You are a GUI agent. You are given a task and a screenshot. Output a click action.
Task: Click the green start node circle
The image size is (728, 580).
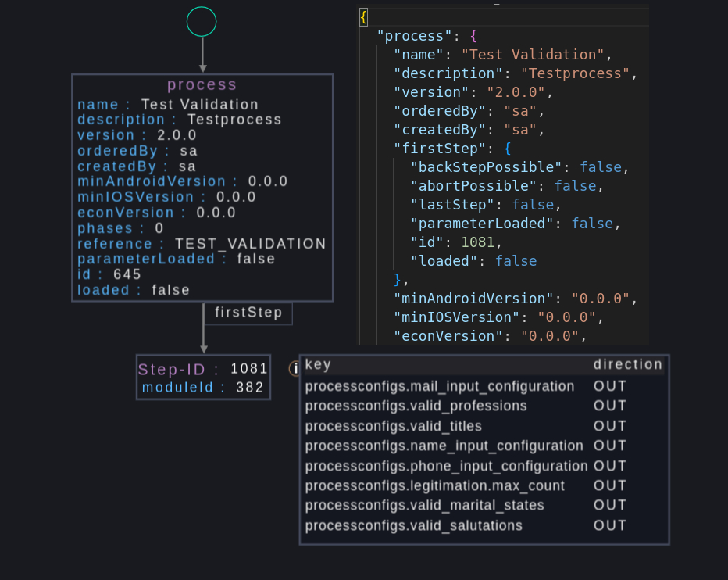202,22
